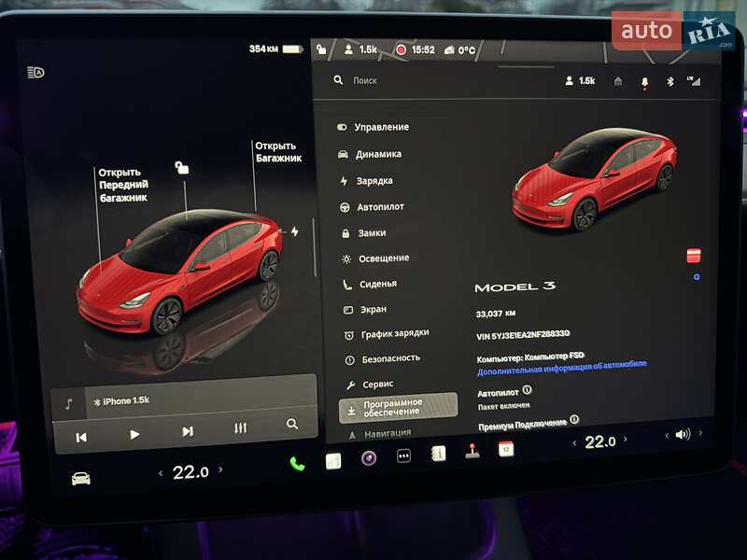Image resolution: width=747 pixels, height=560 pixels.
Task: Tap the volume speaker icon
Action: point(683,434)
